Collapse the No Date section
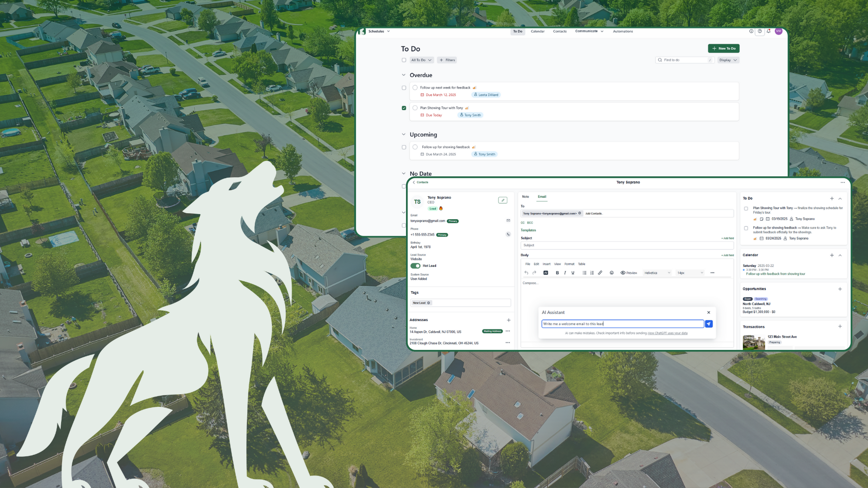This screenshot has width=868, height=488. pyautogui.click(x=404, y=174)
